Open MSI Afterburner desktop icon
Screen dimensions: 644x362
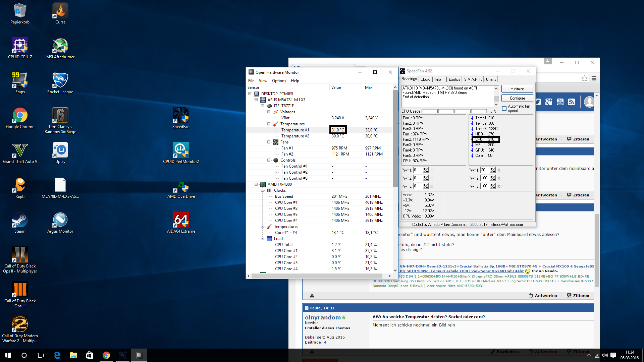60,46
